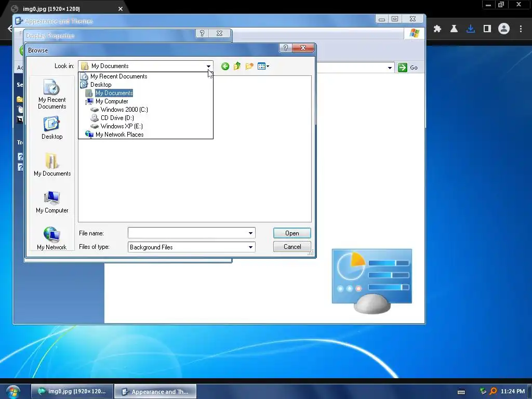Close the Browse dialog
This screenshot has height=399, width=532.
(x=303, y=48)
